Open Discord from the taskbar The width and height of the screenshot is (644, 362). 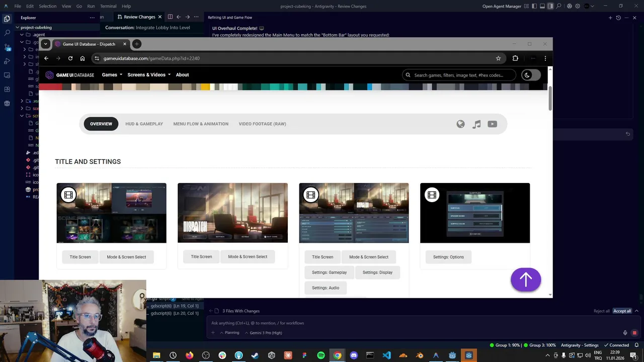click(354, 355)
